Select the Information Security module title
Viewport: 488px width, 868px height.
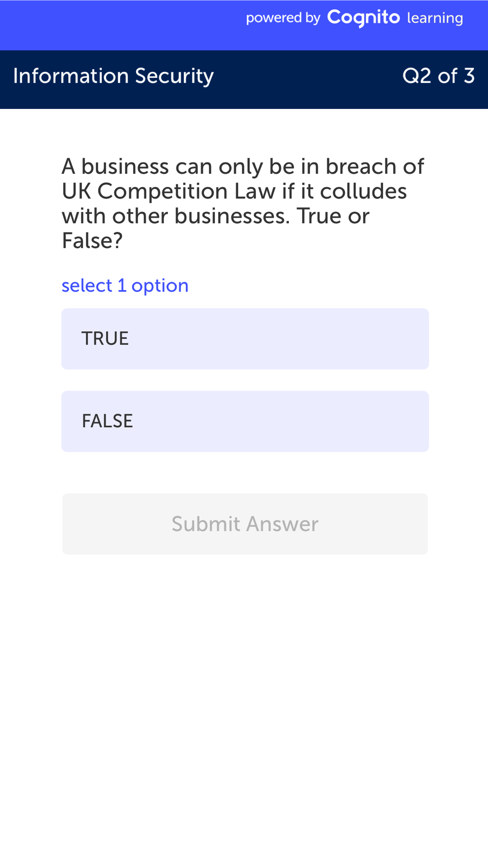coord(113,76)
